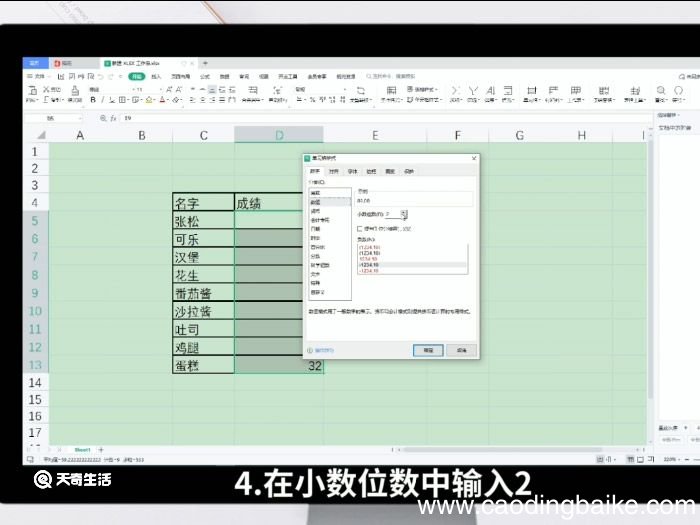Click the Rows and Columns icon
The height and width of the screenshot is (525, 700).
pyautogui.click(x=553, y=90)
